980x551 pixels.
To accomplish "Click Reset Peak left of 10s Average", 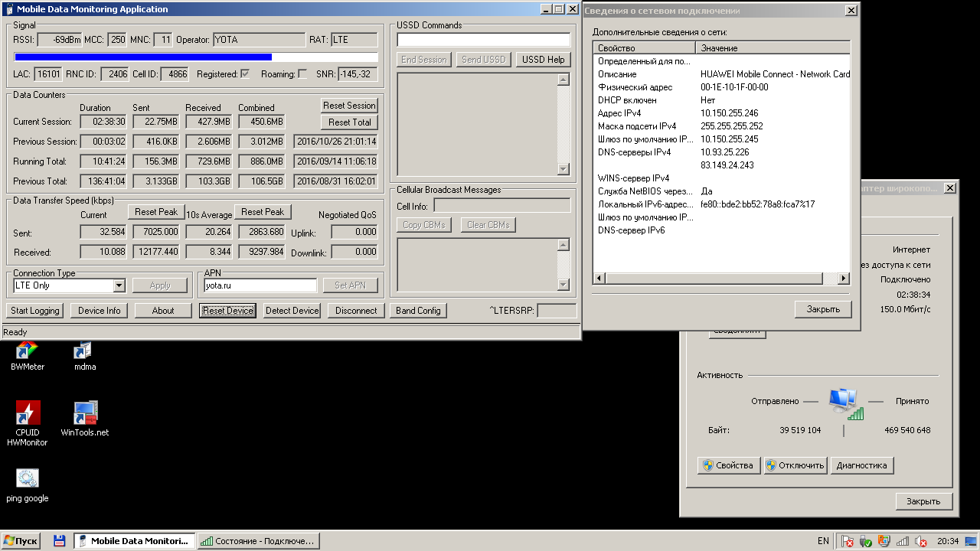I will 156,212.
